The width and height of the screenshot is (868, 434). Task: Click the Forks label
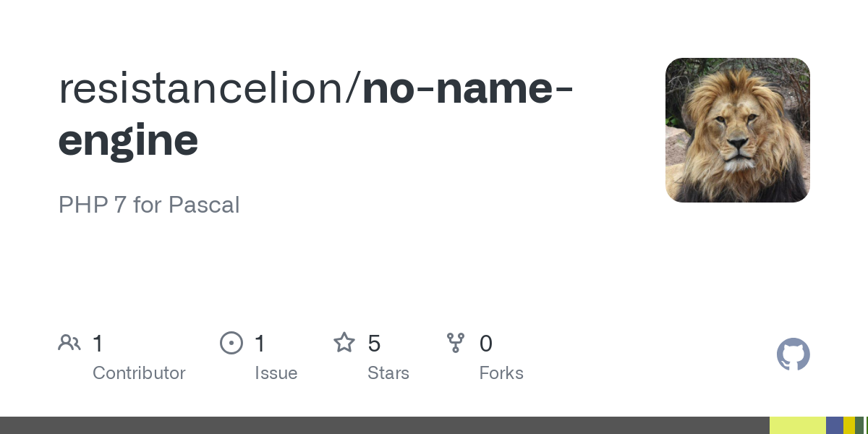[x=501, y=373]
